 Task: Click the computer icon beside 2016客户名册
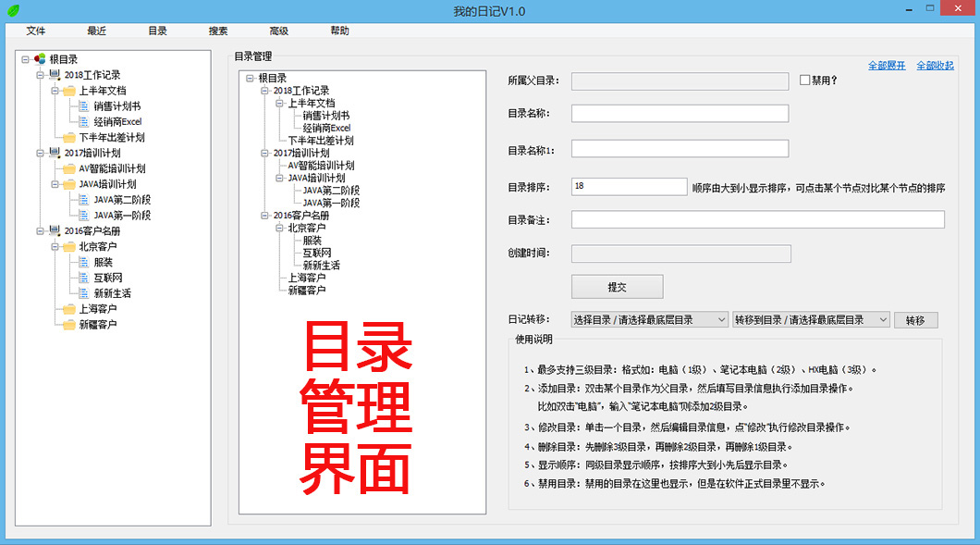[55, 231]
